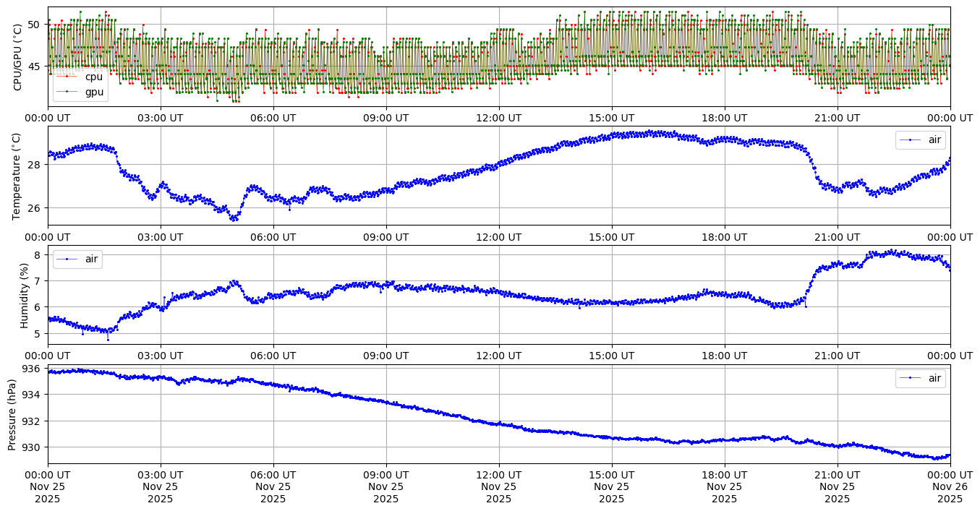Click the CPU/GPU (°C) y-axis label

click(x=18, y=57)
